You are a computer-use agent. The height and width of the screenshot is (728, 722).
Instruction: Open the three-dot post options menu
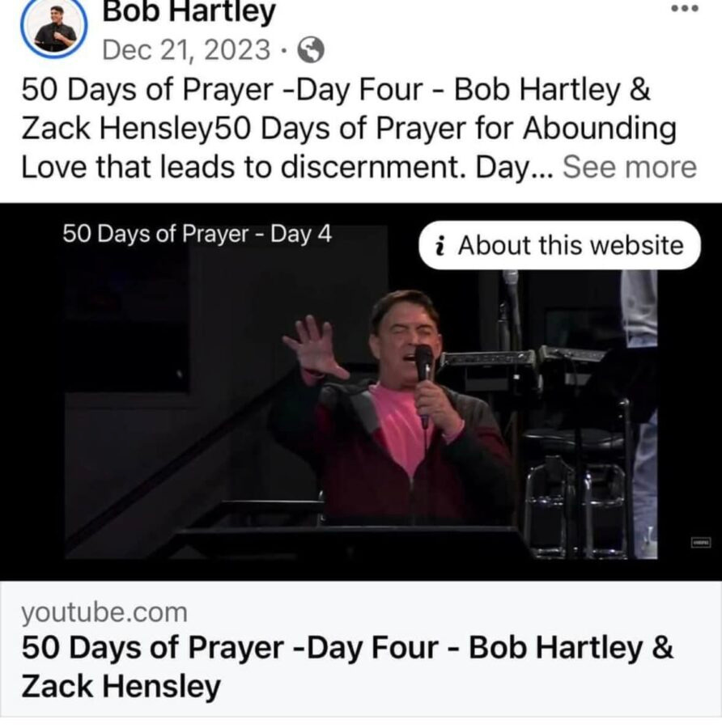(685, 8)
